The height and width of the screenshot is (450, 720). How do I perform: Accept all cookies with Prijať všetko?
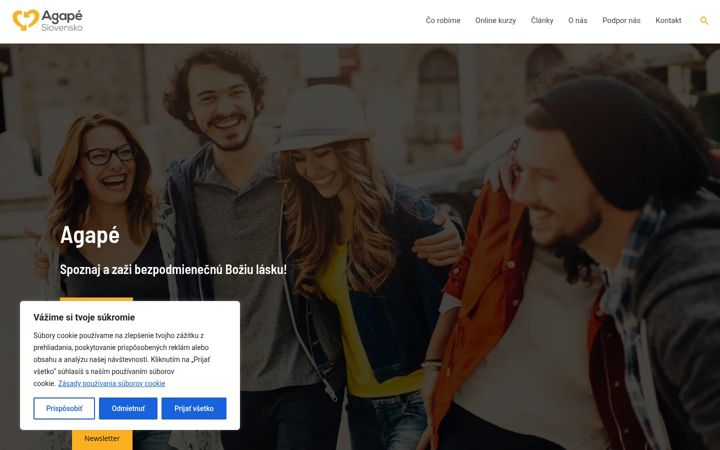click(194, 408)
